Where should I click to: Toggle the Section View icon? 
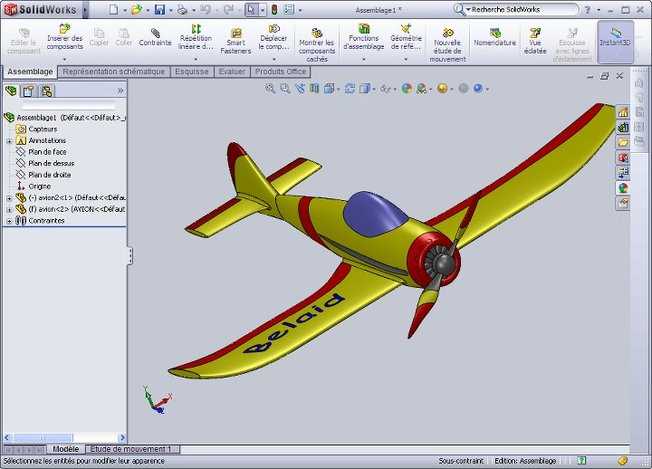(314, 88)
